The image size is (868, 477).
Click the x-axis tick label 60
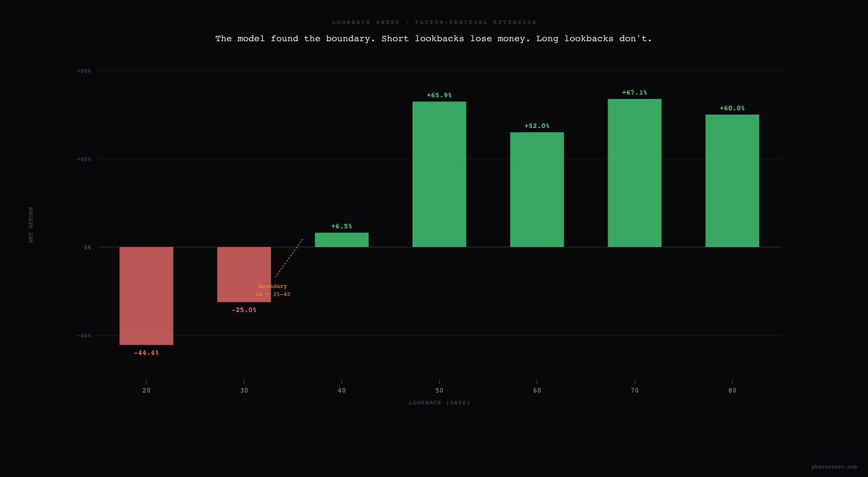537,391
